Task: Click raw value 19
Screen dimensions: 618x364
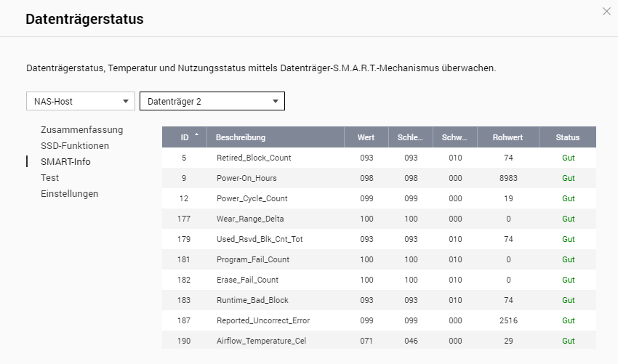Action: pos(508,198)
